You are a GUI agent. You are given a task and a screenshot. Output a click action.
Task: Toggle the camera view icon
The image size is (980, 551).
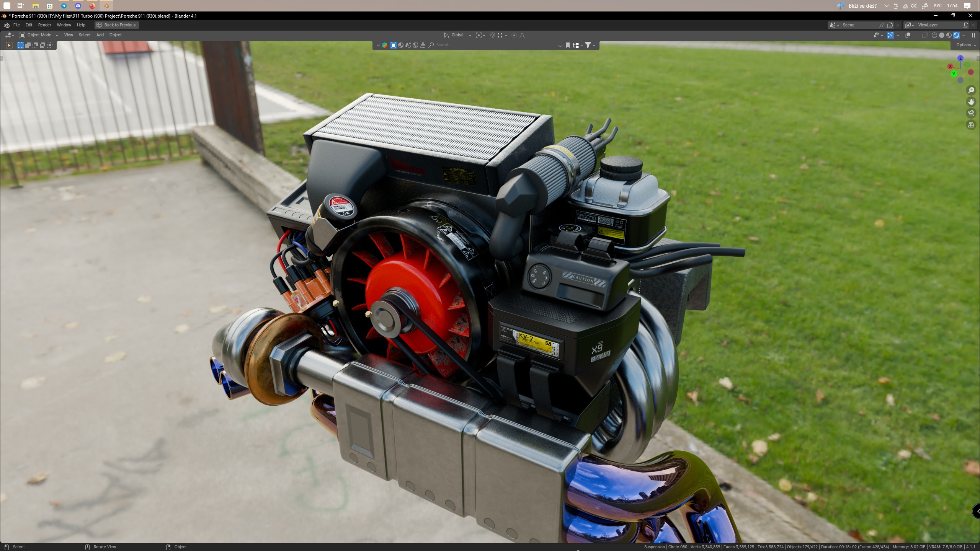971,113
